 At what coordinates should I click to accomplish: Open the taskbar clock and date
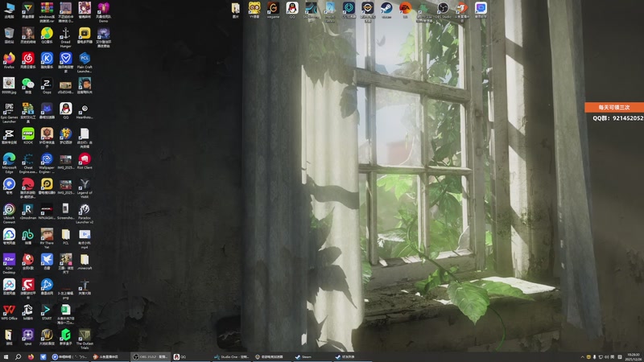click(x=634, y=356)
